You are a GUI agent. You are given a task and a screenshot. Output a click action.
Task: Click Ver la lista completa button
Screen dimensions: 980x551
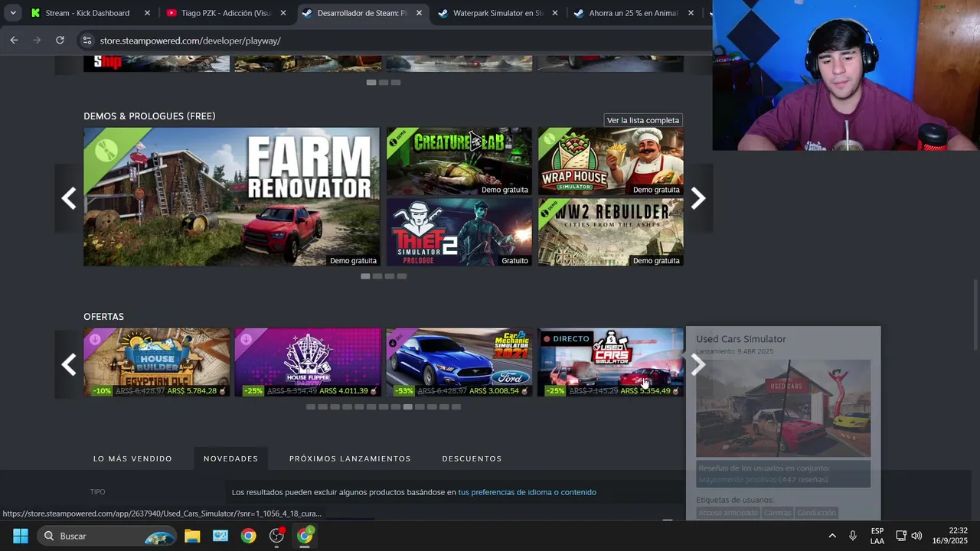(643, 120)
